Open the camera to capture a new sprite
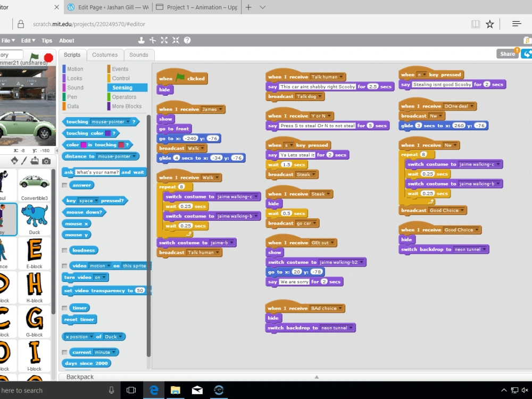 tap(46, 160)
